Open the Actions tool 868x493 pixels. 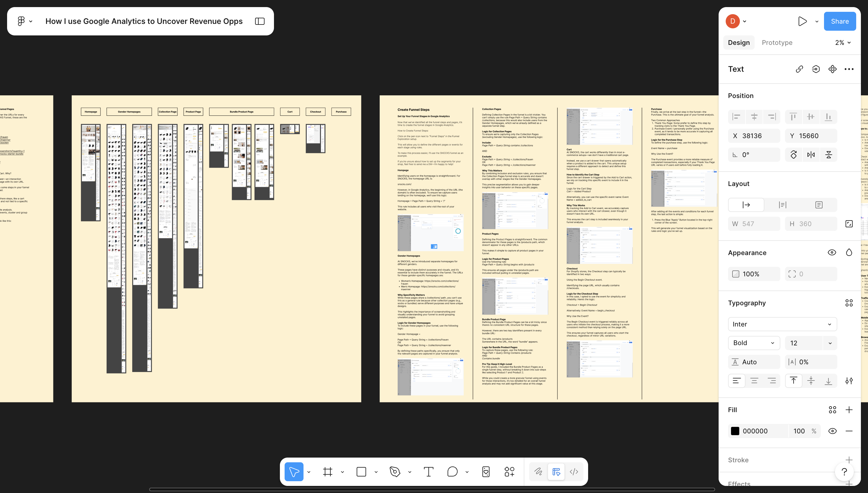pyautogui.click(x=486, y=472)
